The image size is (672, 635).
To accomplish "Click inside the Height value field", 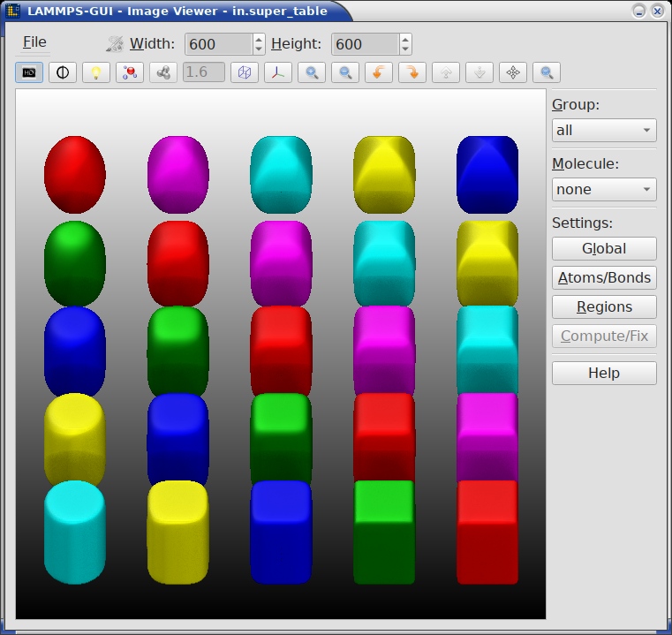I will pos(364,44).
